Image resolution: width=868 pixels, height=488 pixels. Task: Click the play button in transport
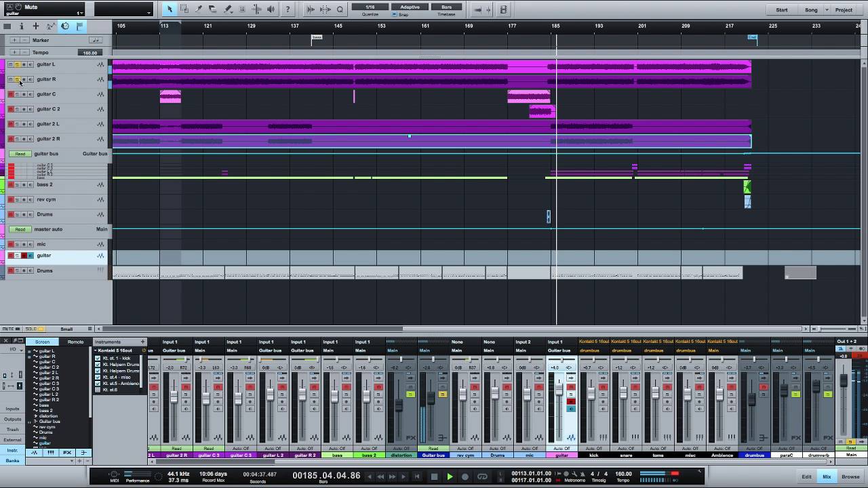(x=450, y=476)
